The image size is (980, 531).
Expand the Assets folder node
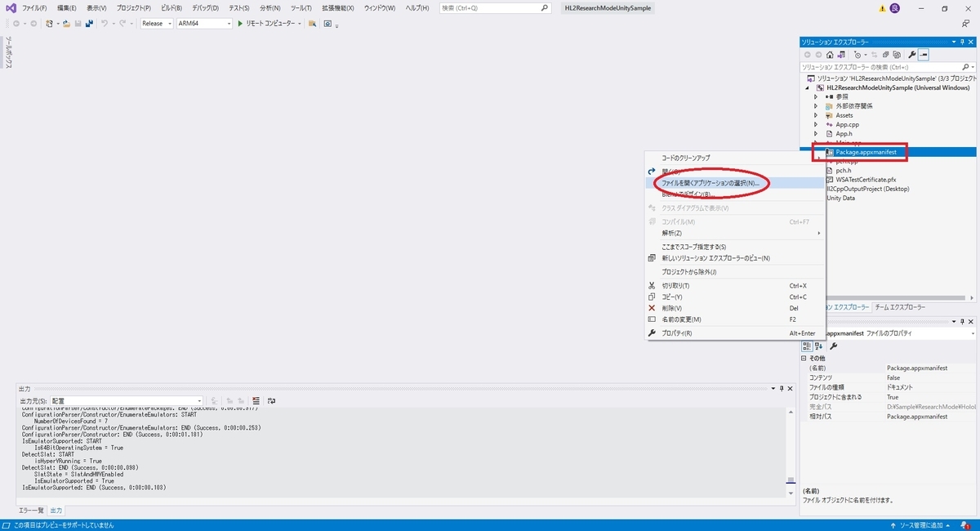tap(815, 115)
